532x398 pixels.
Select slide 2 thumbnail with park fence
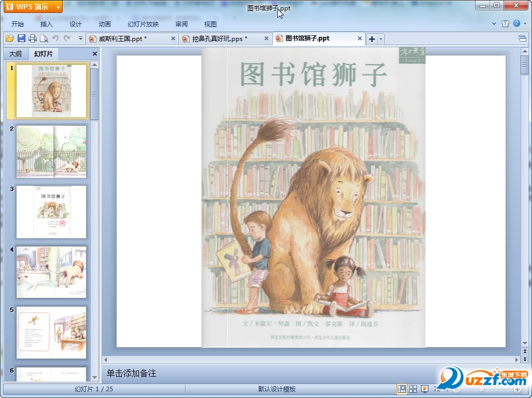pyautogui.click(x=51, y=152)
